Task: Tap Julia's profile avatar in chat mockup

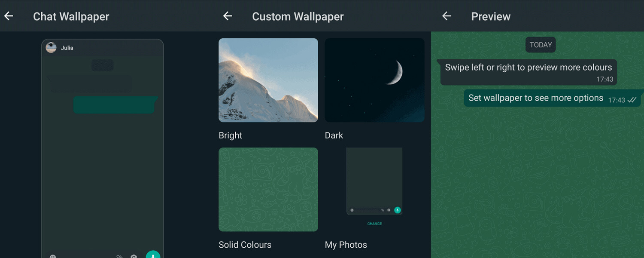Action: point(51,47)
